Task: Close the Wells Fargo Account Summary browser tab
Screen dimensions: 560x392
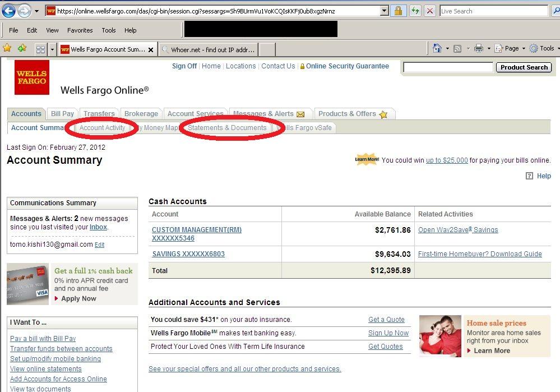Action: [151, 50]
